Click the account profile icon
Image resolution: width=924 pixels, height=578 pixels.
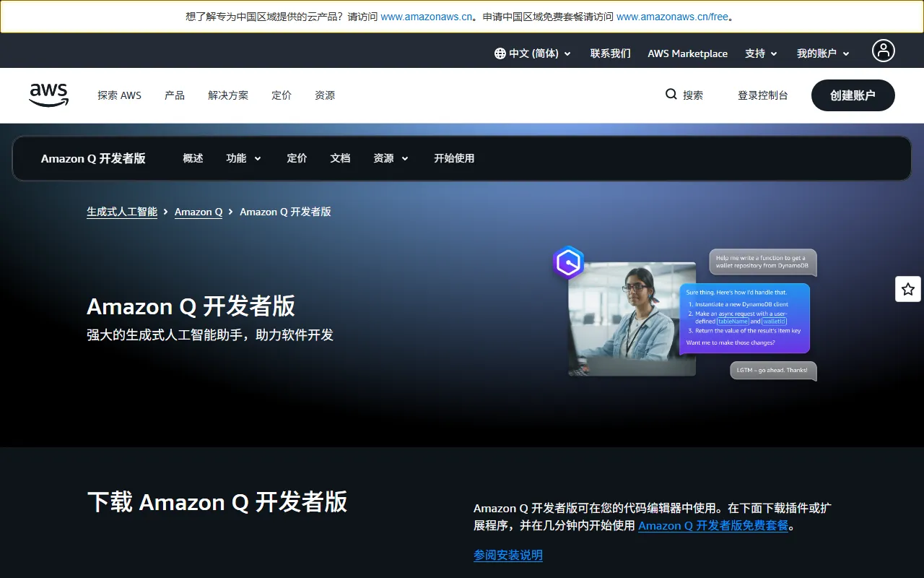[884, 51]
